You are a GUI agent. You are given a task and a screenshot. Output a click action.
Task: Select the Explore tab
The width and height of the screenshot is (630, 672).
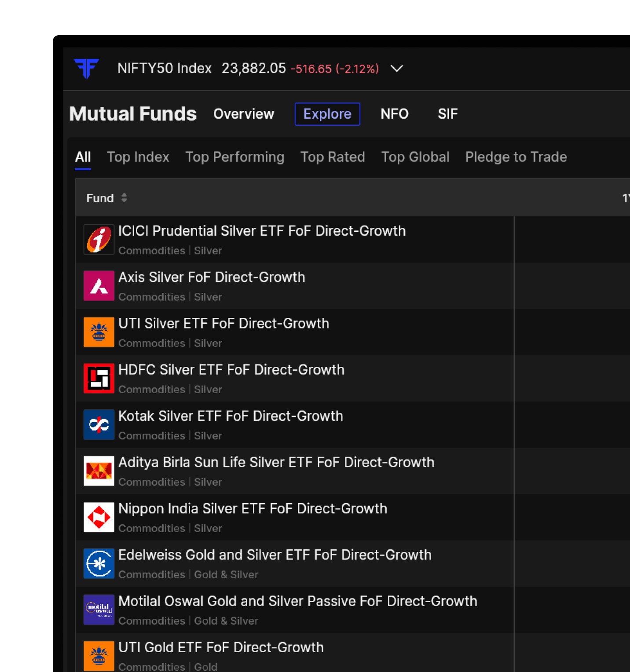click(327, 114)
